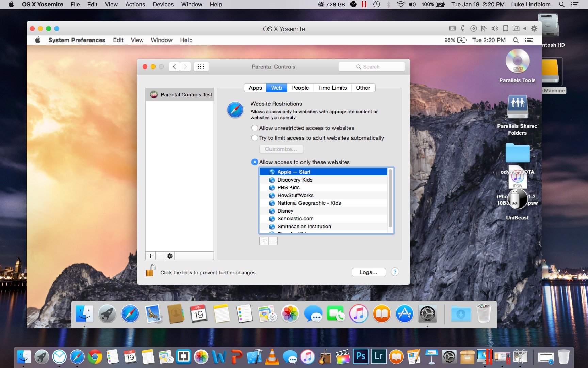This screenshot has width=588, height=368.
Task: Select PBS Kids in the website list
Action: pos(323,188)
